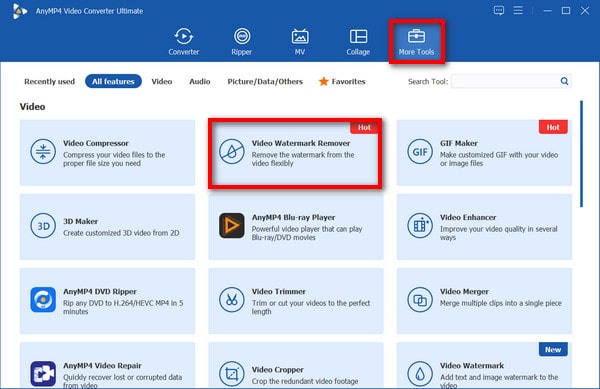Image resolution: width=600 pixels, height=389 pixels.
Task: Click the Converter circular arrows icon
Action: [184, 36]
